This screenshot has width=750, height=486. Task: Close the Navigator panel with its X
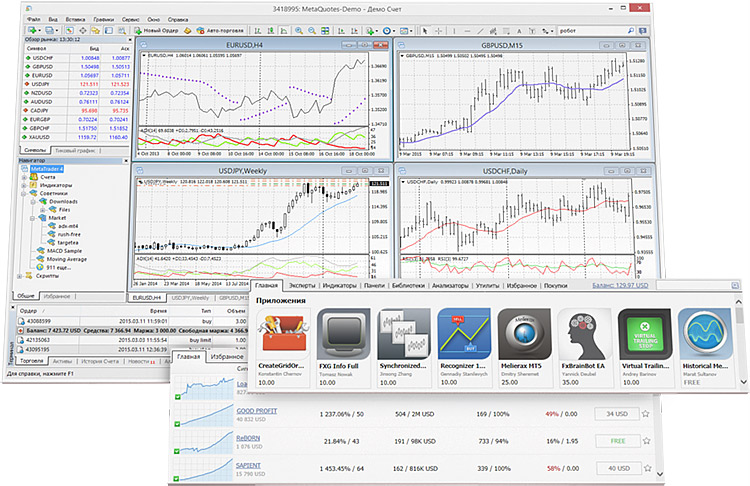[126, 161]
